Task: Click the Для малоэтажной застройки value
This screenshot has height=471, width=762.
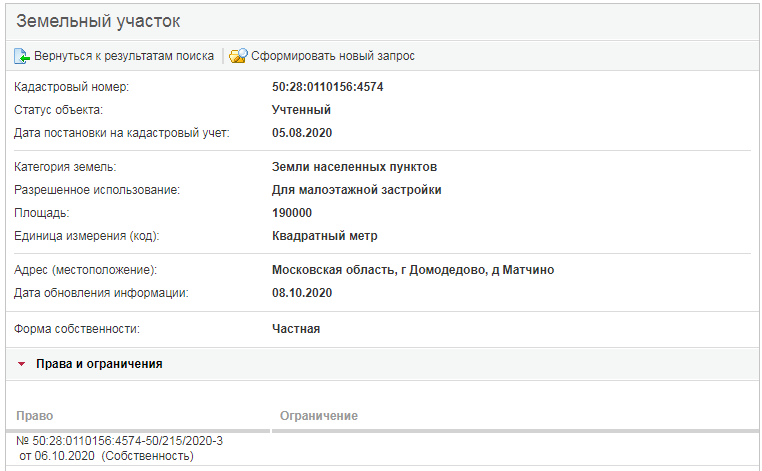Action: click(357, 190)
